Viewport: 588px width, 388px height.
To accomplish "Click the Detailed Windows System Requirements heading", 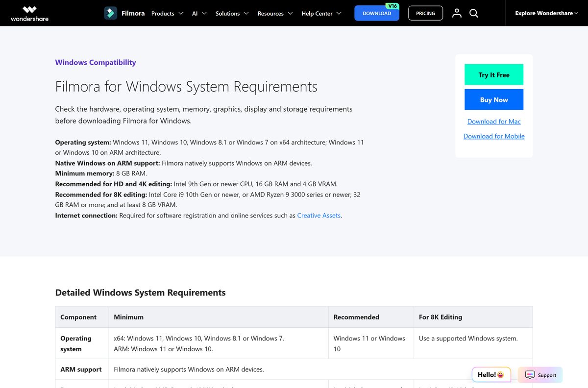I will [x=140, y=292].
